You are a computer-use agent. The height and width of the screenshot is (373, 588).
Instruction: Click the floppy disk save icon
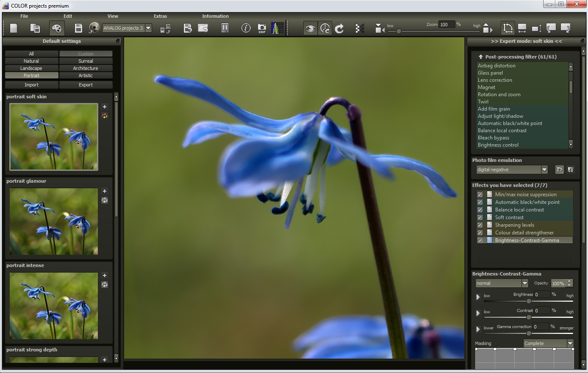(78, 28)
